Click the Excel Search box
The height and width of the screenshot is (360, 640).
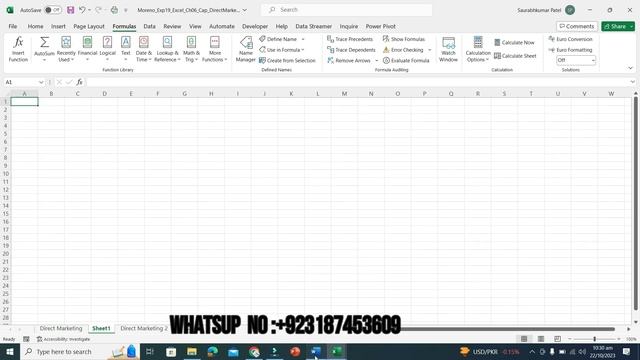(x=347, y=10)
